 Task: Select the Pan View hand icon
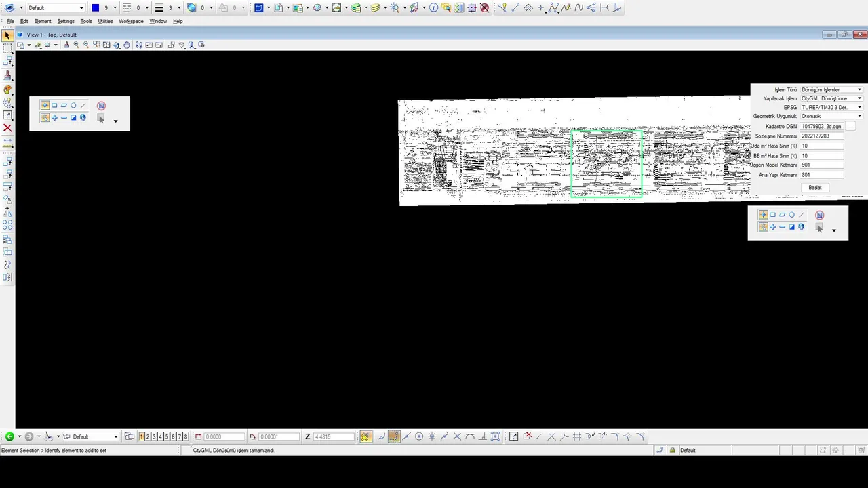pos(127,45)
